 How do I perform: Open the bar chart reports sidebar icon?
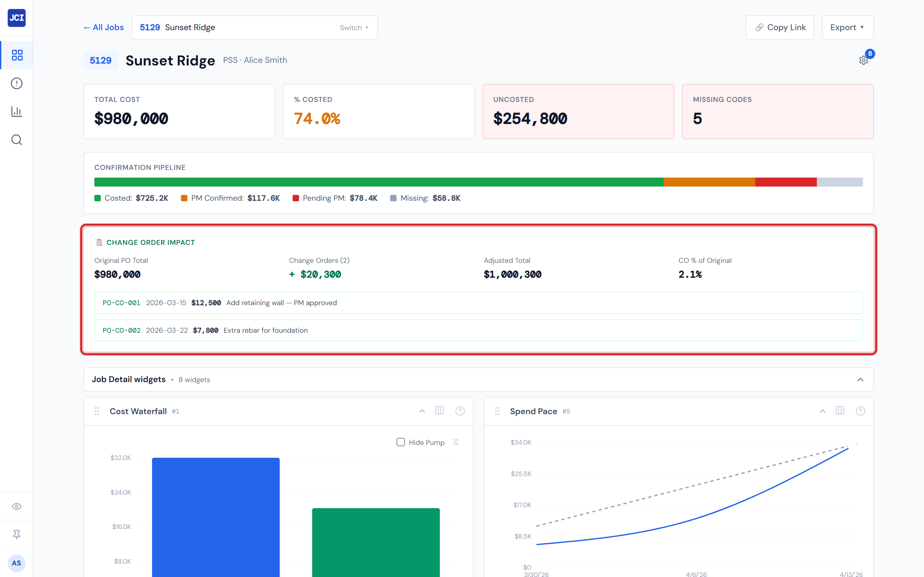[17, 112]
